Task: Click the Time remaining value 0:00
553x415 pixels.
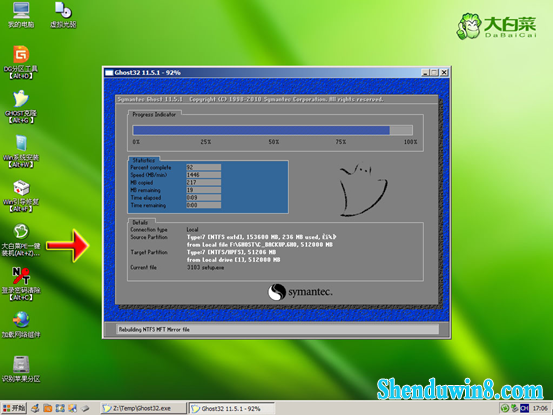Action: 203,205
